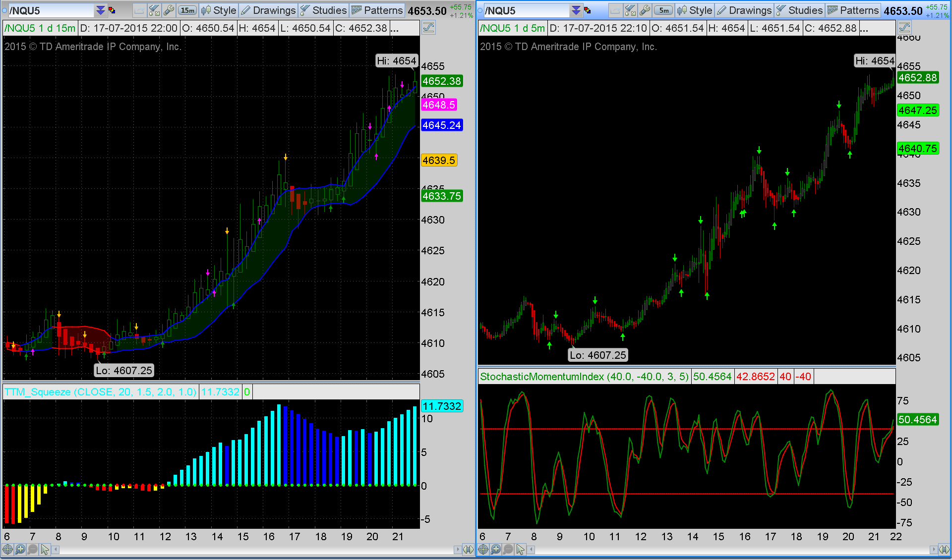The height and width of the screenshot is (560, 952).
Task: Click left chart zoom in magnifier
Action: 20,549
